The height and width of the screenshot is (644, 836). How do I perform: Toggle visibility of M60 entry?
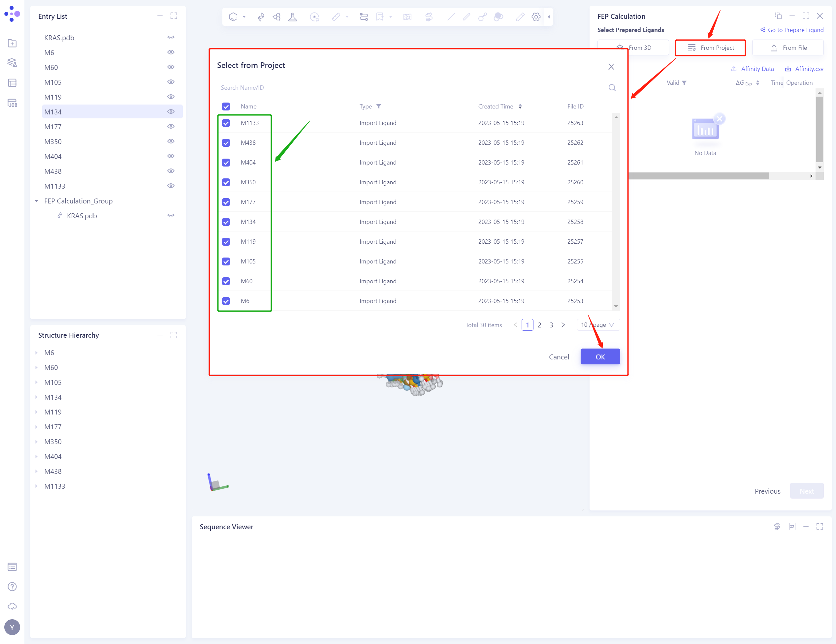(171, 67)
